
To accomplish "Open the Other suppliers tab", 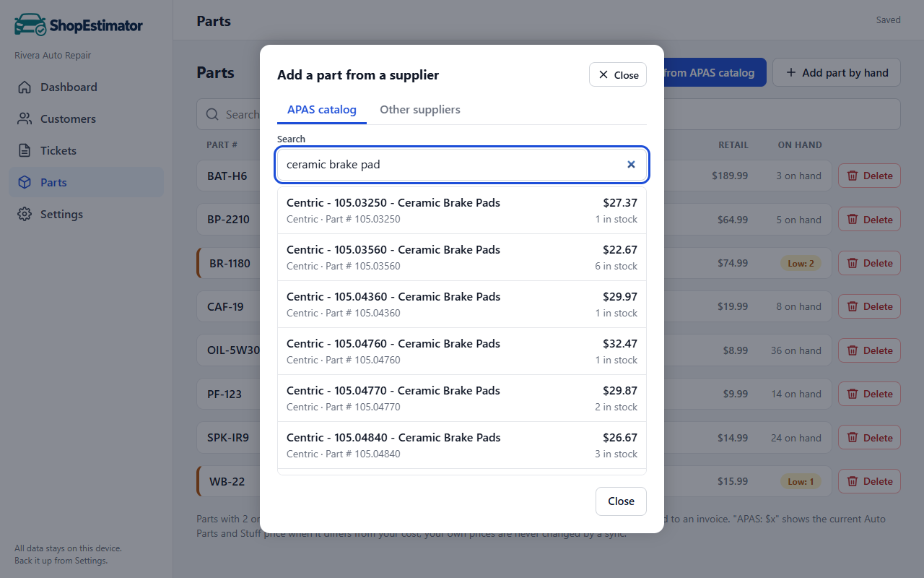I will point(420,110).
